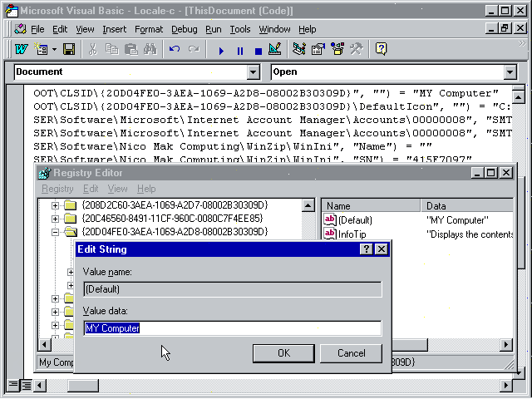Click the Value name field showing (Default)
Image resolution: width=532 pixels, height=399 pixels.
233,289
